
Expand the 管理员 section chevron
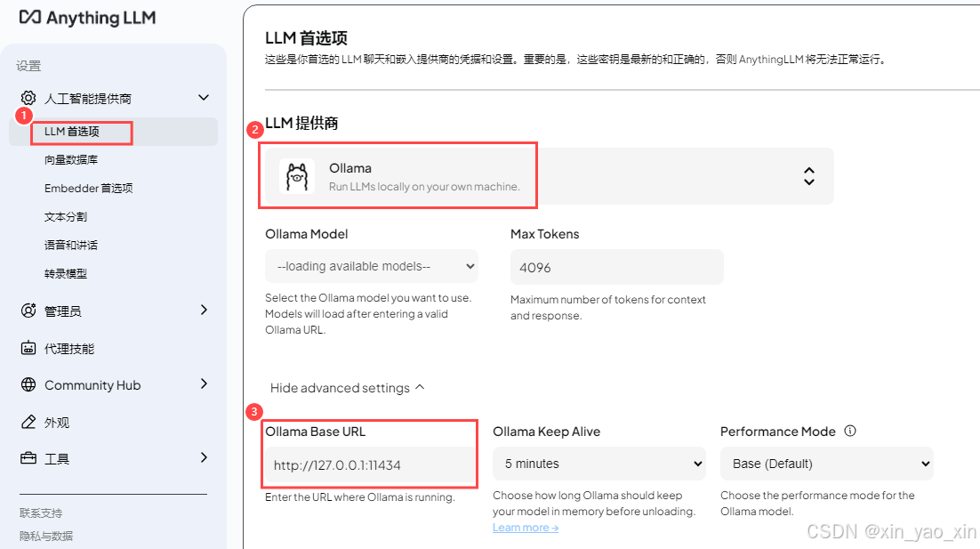pos(204,311)
